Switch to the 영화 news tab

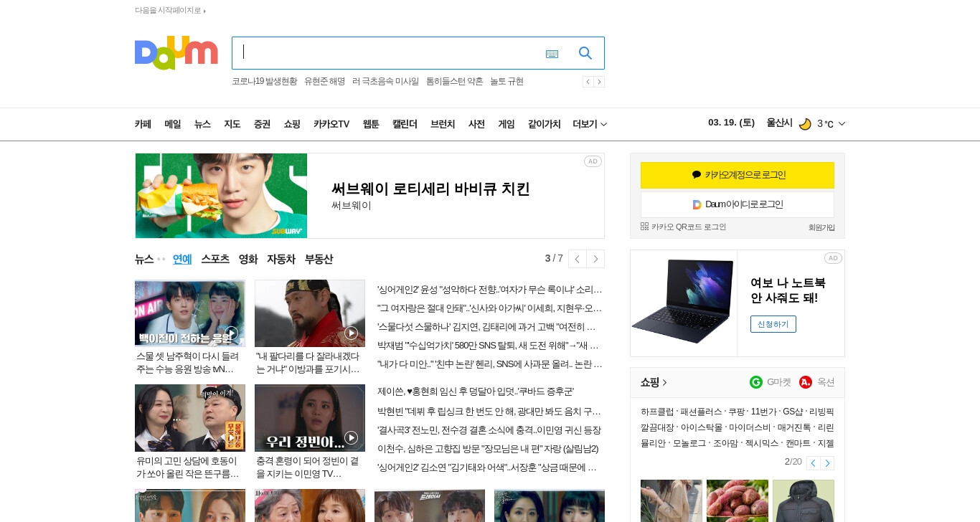248,259
